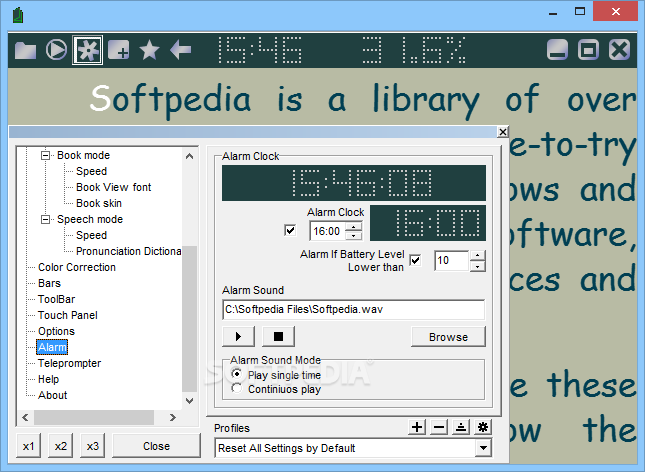Open Pronunciation Dictionary settings
This screenshot has width=645, height=472.
pyautogui.click(x=128, y=251)
